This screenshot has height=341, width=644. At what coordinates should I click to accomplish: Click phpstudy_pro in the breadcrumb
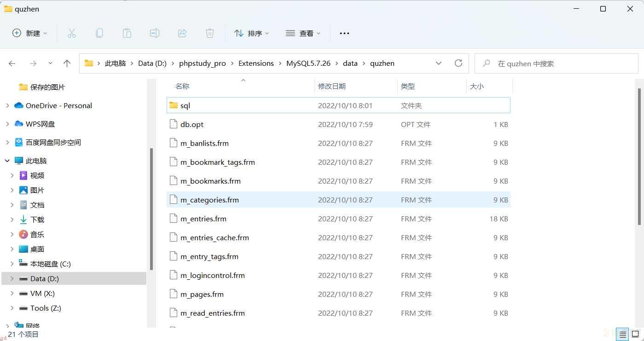click(203, 64)
